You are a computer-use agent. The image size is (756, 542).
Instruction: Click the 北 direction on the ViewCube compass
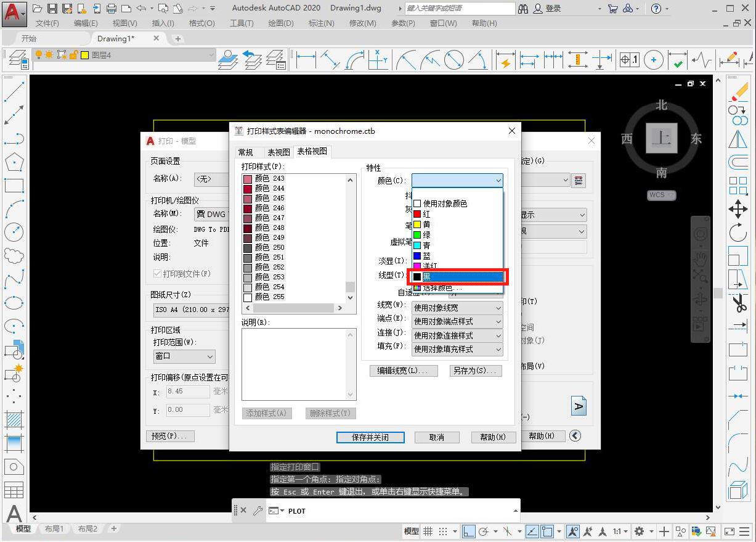[660, 105]
